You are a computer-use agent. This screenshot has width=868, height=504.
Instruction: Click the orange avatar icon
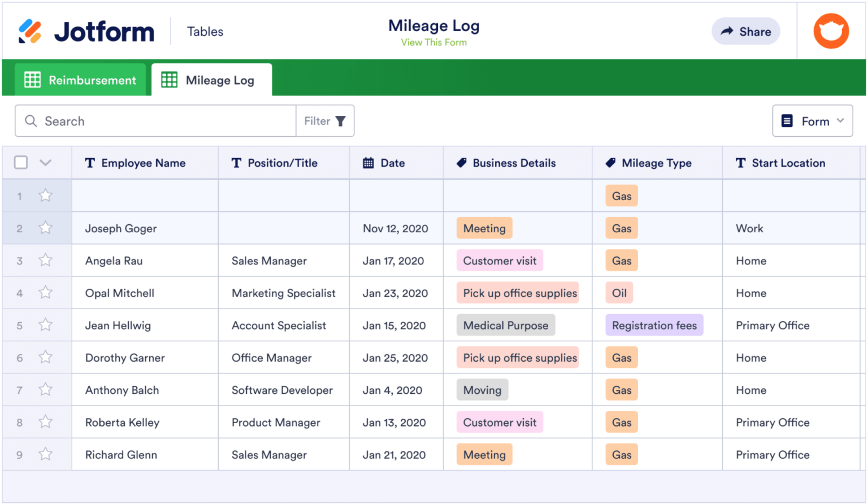coord(830,31)
